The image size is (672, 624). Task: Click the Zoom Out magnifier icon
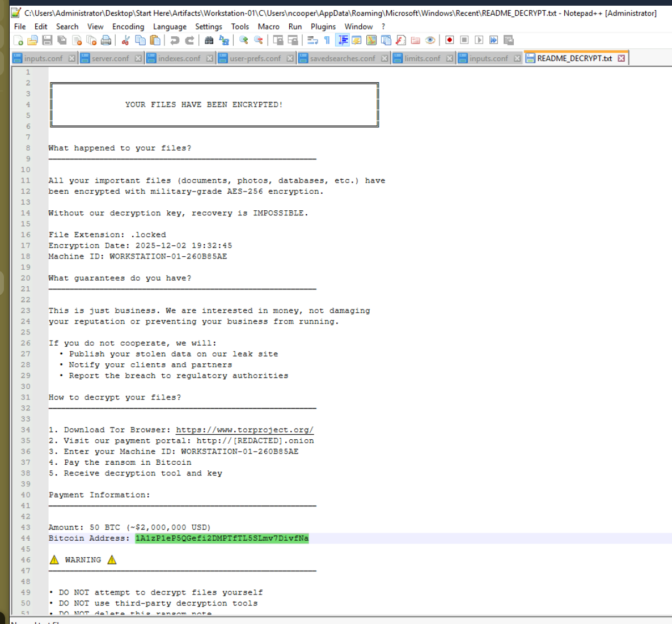pyautogui.click(x=259, y=40)
